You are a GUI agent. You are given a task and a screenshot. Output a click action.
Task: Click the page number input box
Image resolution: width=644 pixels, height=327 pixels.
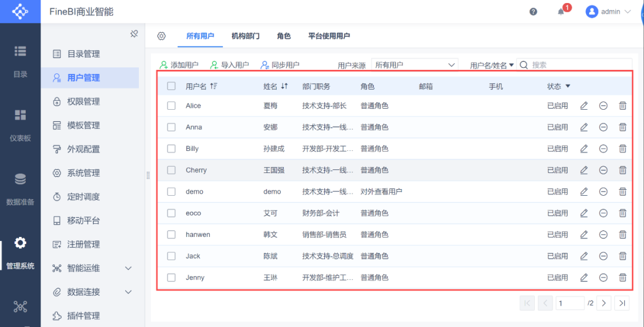tap(570, 303)
